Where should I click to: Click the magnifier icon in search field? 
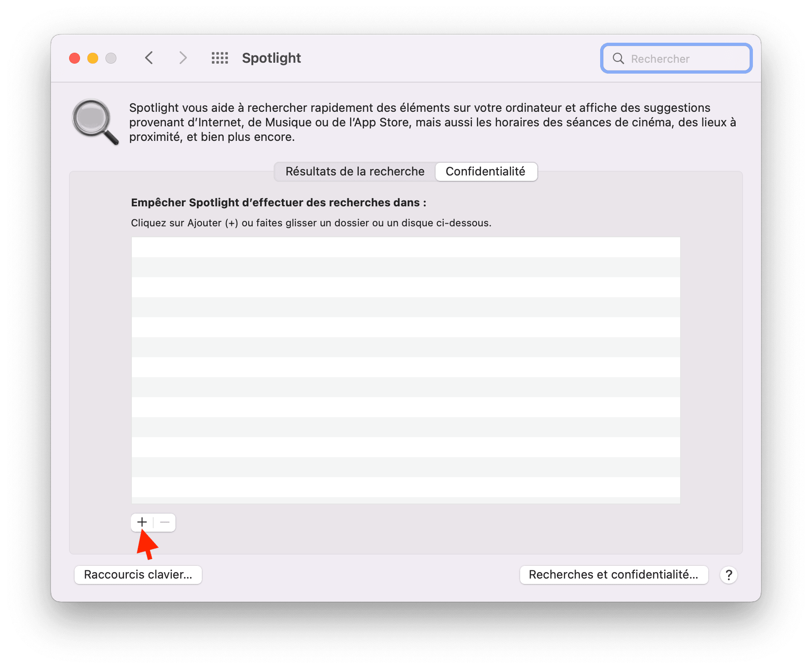[618, 59]
